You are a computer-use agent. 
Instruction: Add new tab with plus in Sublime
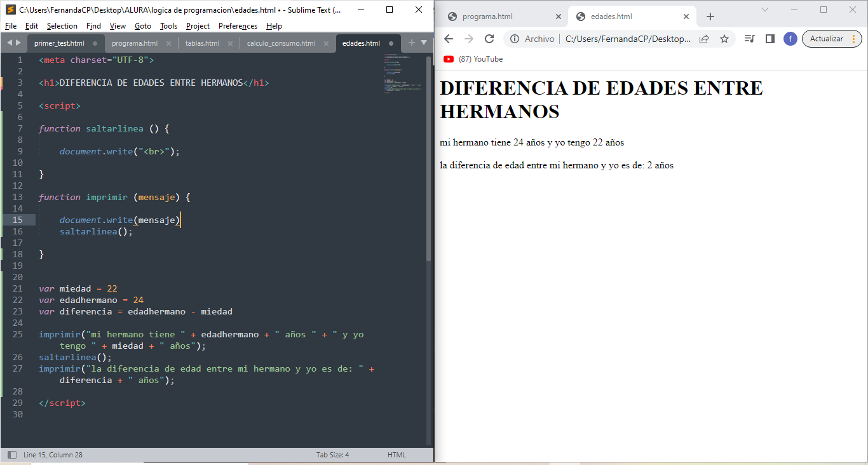point(411,43)
